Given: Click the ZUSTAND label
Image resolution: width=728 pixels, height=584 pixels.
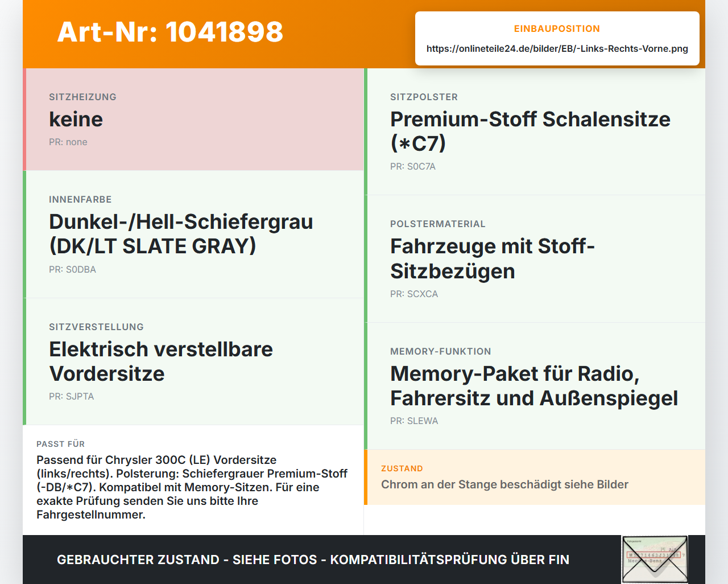Looking at the screenshot, I should (402, 468).
